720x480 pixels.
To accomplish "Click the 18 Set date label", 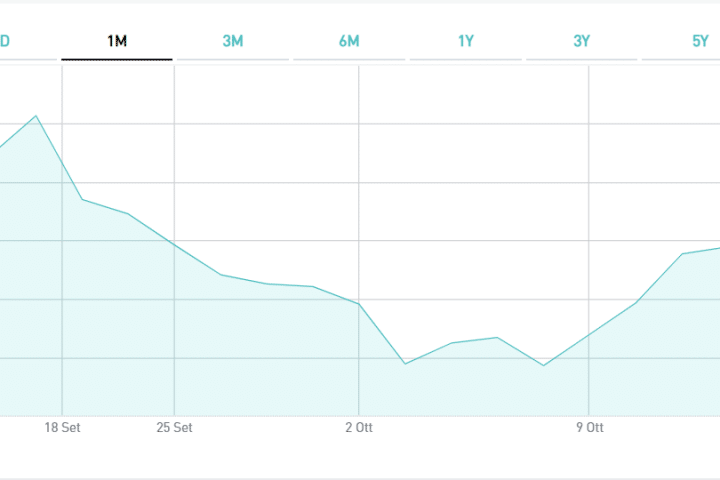I will (x=63, y=428).
